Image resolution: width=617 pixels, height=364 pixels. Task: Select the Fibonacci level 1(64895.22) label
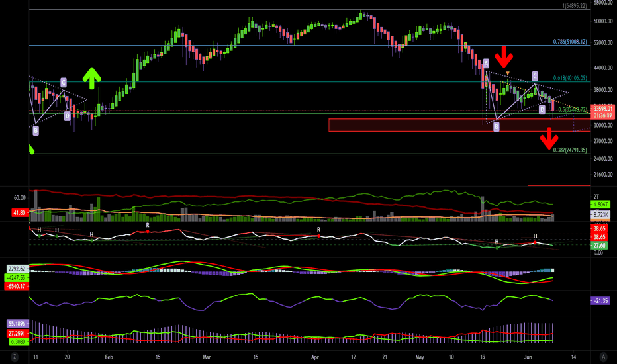tap(575, 6)
